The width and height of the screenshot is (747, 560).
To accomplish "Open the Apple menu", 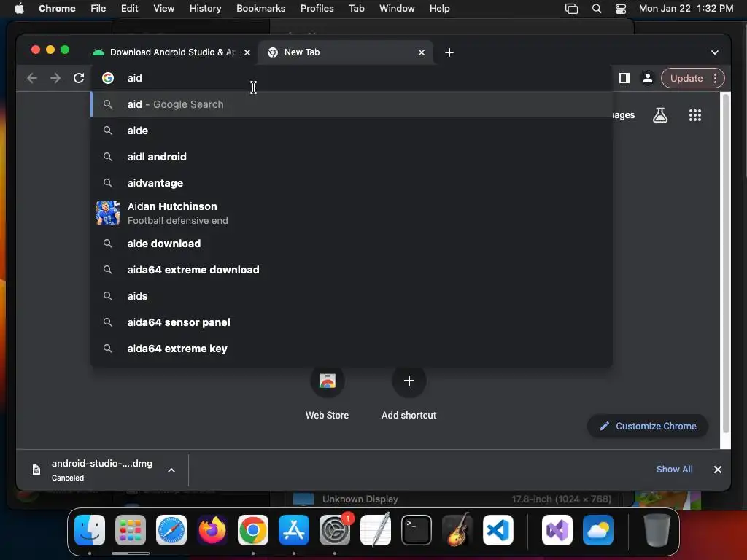I will click(x=19, y=9).
